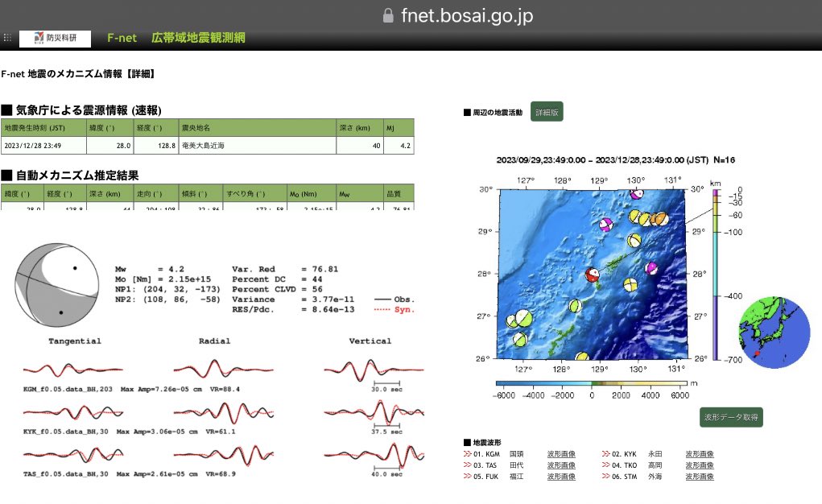Click the km depth color scale bar
The height and width of the screenshot is (504, 822).
[716, 275]
